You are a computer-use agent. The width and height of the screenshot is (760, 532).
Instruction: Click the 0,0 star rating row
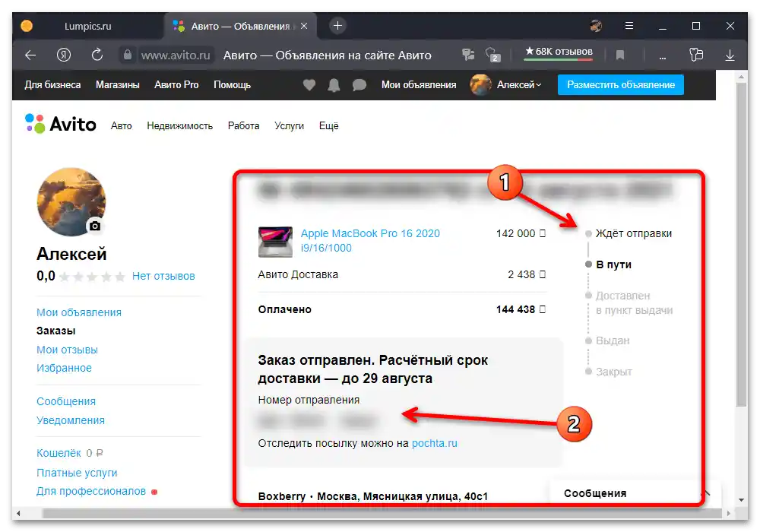point(81,276)
